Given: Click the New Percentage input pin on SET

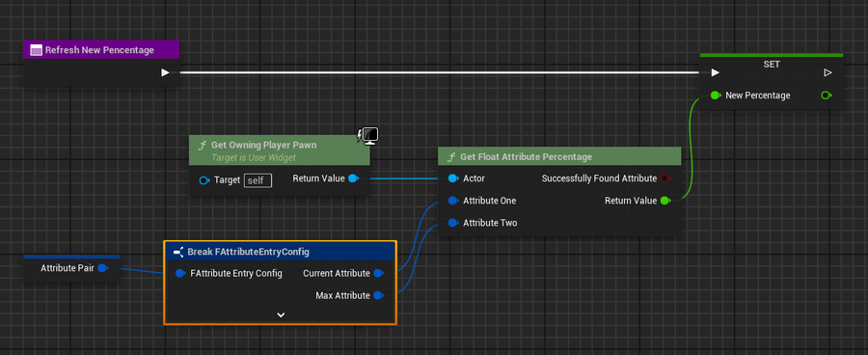Looking at the screenshot, I should [716, 96].
